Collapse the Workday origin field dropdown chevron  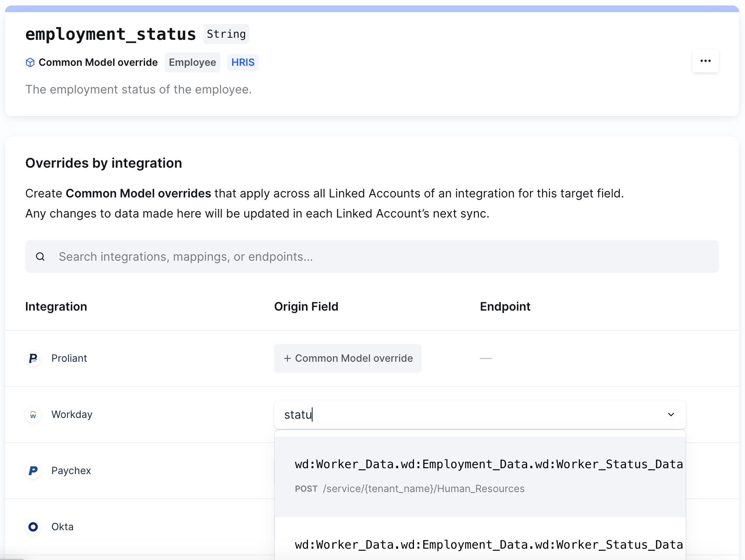pyautogui.click(x=671, y=415)
